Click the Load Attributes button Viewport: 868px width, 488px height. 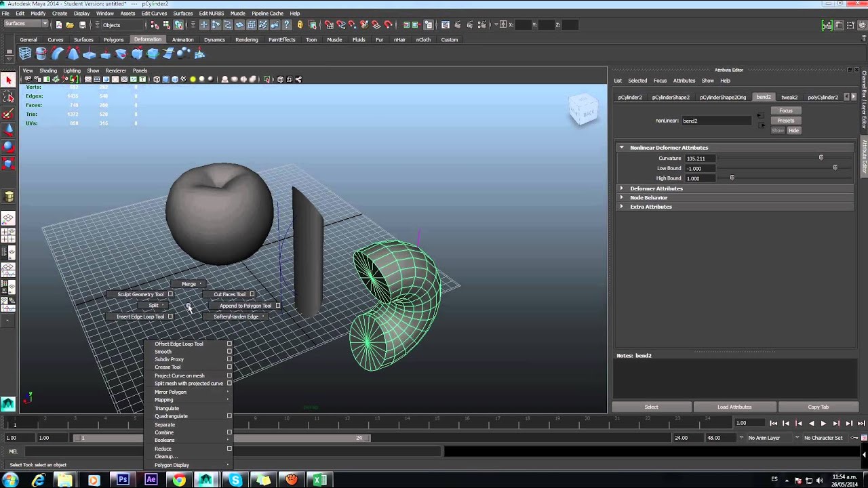tap(734, 407)
